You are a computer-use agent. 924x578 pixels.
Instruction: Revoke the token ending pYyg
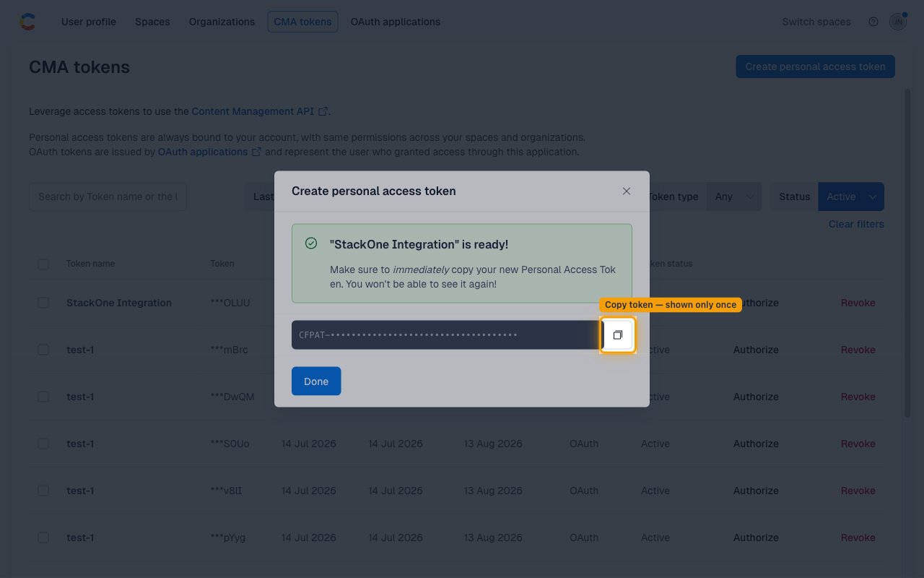click(858, 538)
